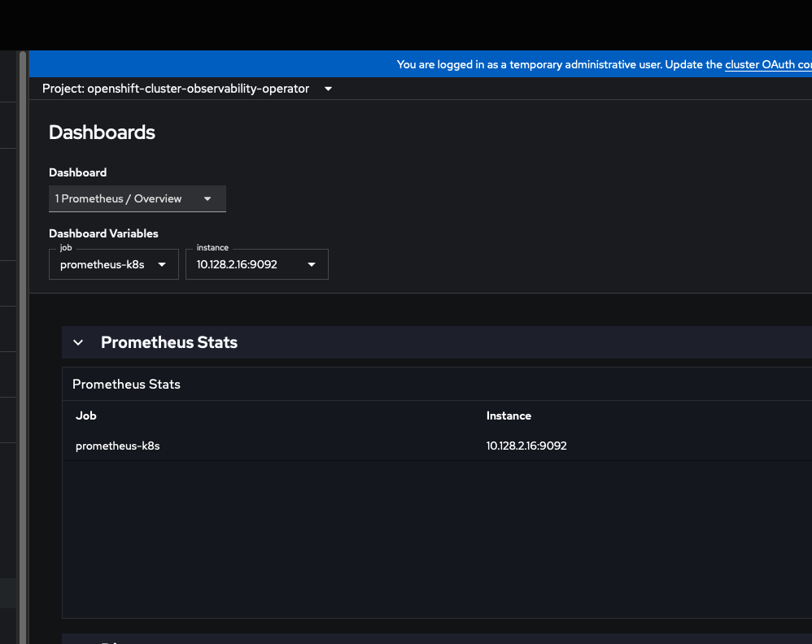
Task: Click the Prometheus Stats section heading
Action: (x=168, y=342)
